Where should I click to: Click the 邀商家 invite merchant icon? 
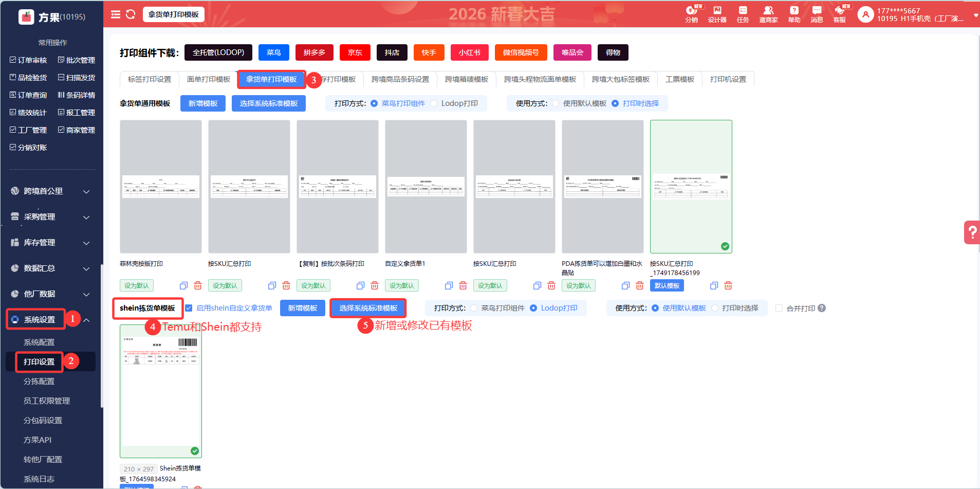click(x=768, y=14)
